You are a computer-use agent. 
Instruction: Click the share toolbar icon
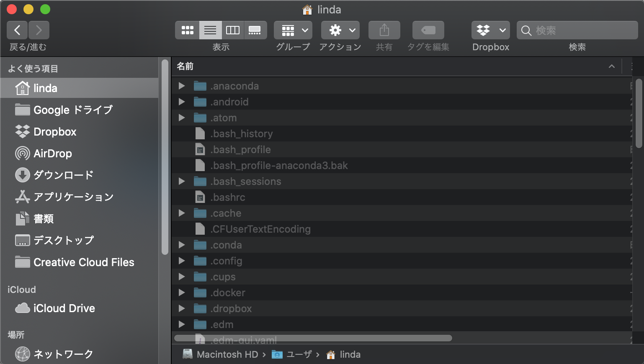click(x=384, y=30)
